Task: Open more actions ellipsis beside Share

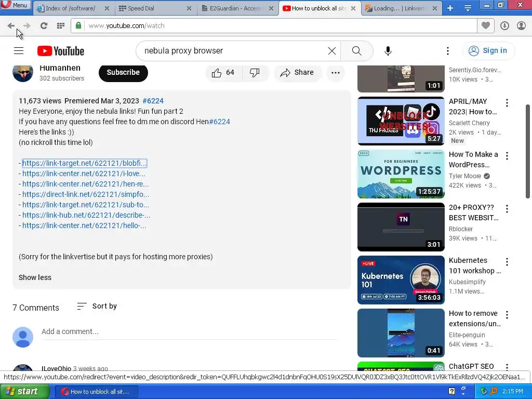Action: (335, 72)
